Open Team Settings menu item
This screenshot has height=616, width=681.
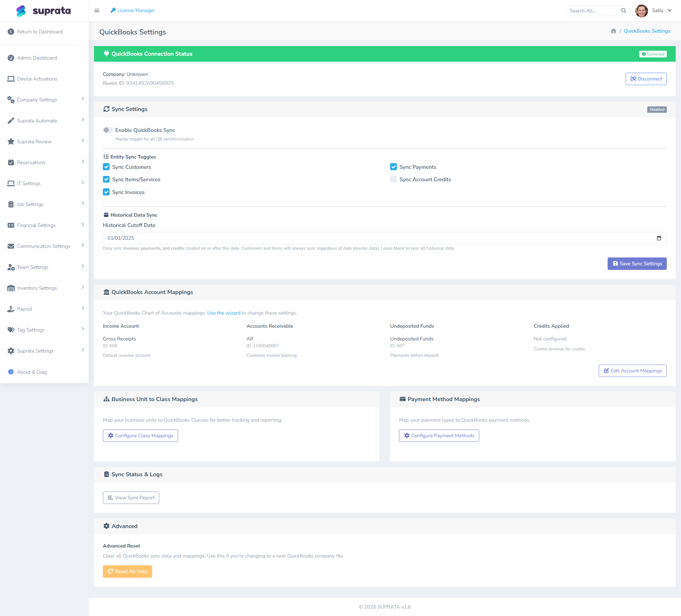[x=44, y=267]
